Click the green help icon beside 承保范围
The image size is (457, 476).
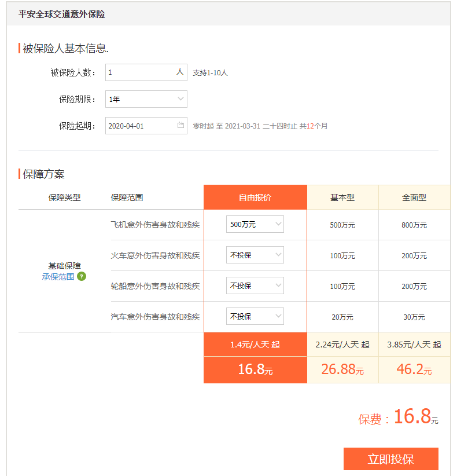(82, 276)
